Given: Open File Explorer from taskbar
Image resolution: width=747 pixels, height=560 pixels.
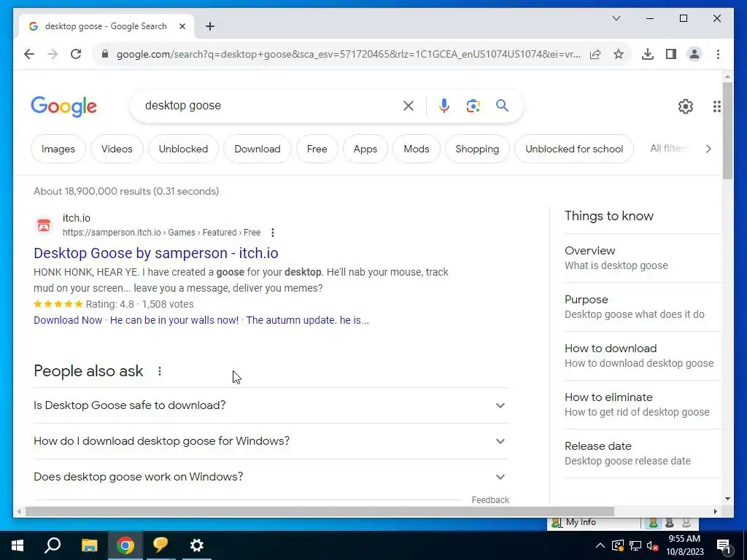Looking at the screenshot, I should coord(89,545).
